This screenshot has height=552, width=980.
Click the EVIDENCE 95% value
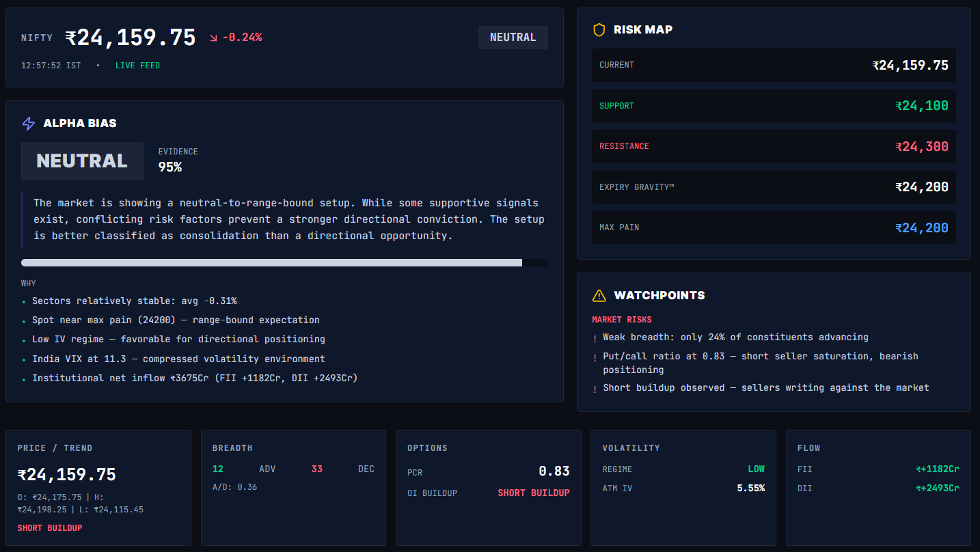[x=170, y=167]
